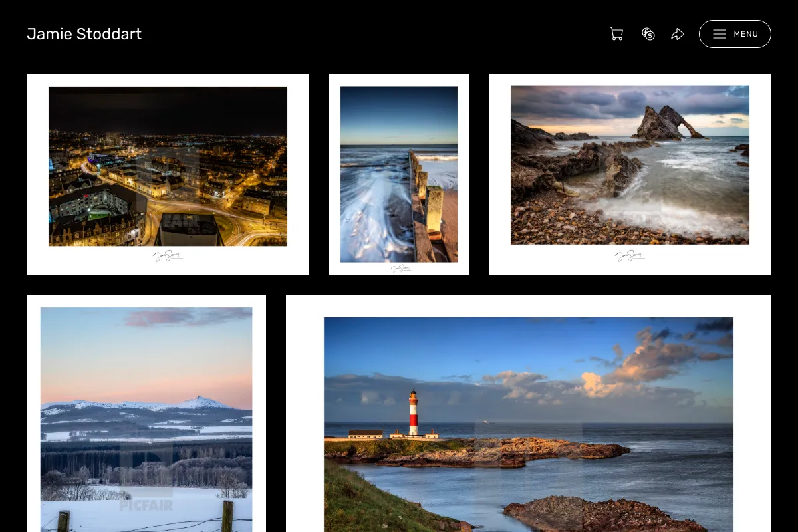Image resolution: width=798 pixels, height=532 pixels.
Task: Open the wooden groyne seascape photo
Action: 399,174
